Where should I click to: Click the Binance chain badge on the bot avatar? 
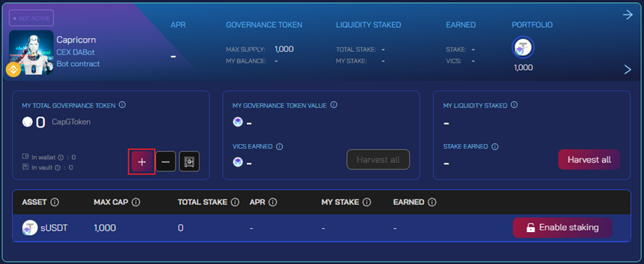[13, 69]
